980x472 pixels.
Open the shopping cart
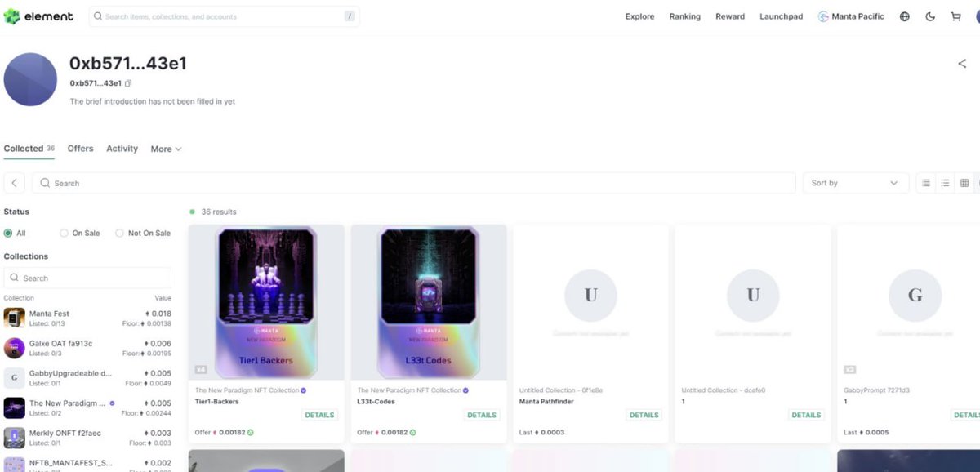pos(955,16)
